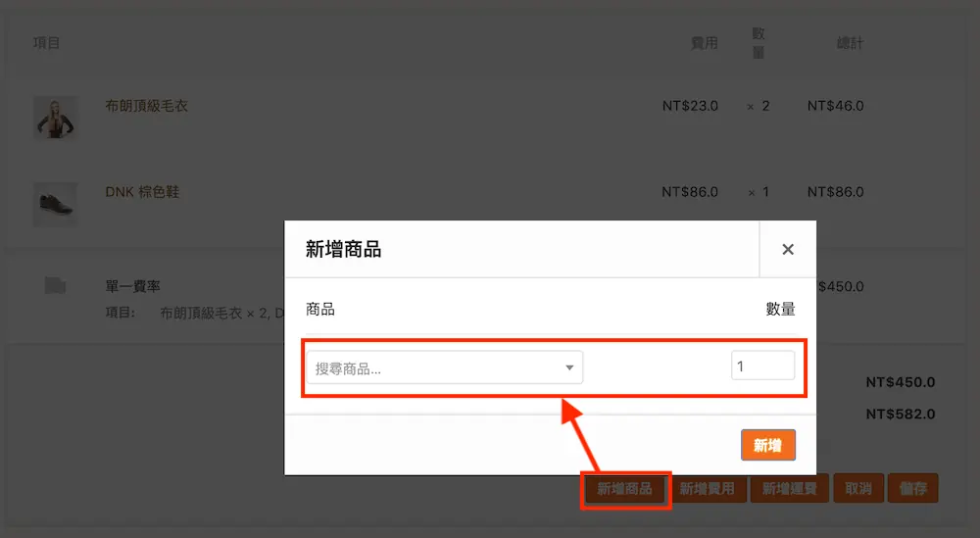This screenshot has width=980, height=538.
Task: Click the 費用 column header
Action: click(705, 43)
